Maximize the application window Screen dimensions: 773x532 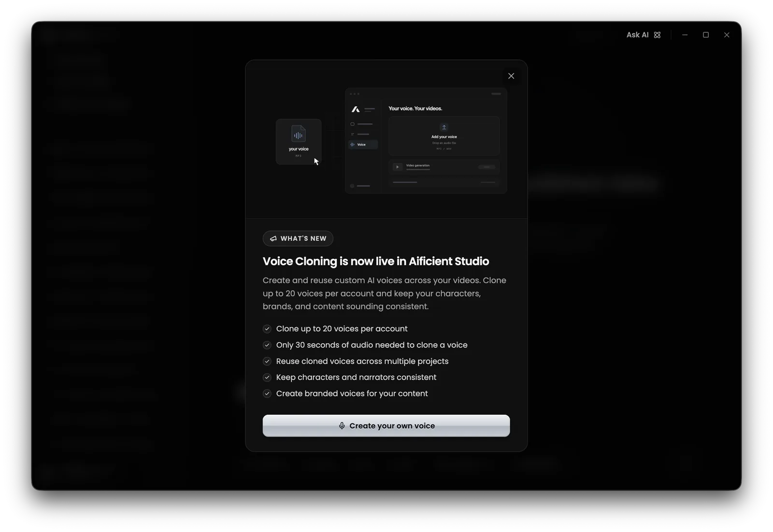706,35
